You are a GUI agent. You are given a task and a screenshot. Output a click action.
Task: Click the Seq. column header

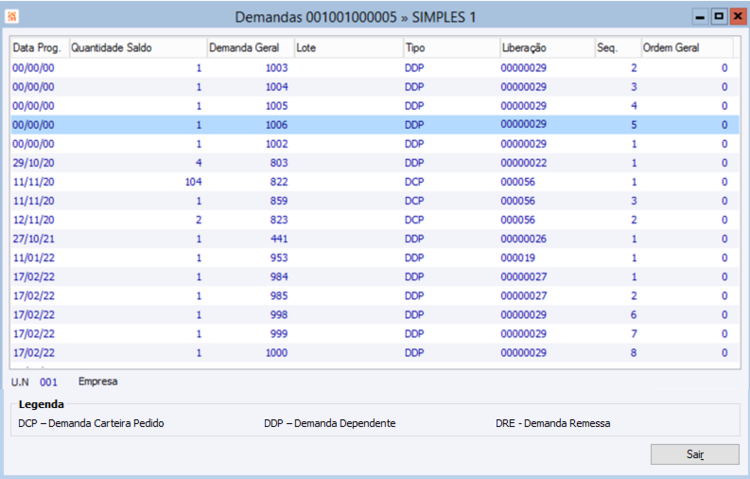(618, 48)
